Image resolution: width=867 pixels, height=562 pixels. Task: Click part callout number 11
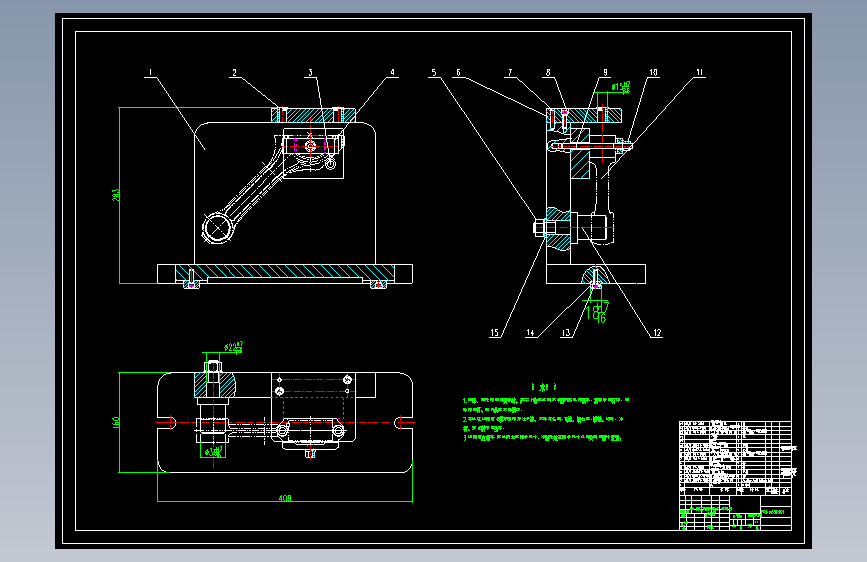click(700, 72)
